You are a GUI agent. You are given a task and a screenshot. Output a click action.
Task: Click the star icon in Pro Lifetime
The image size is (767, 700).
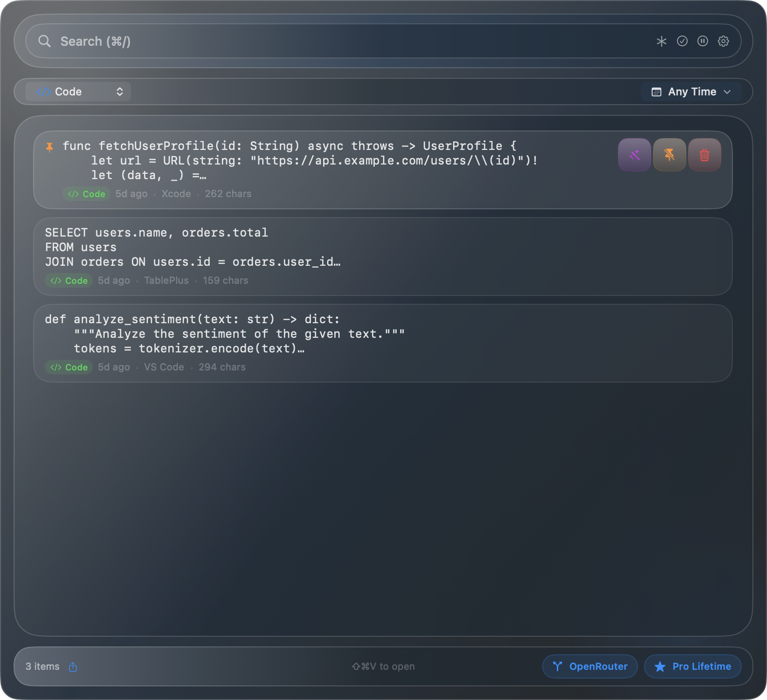[x=660, y=666]
